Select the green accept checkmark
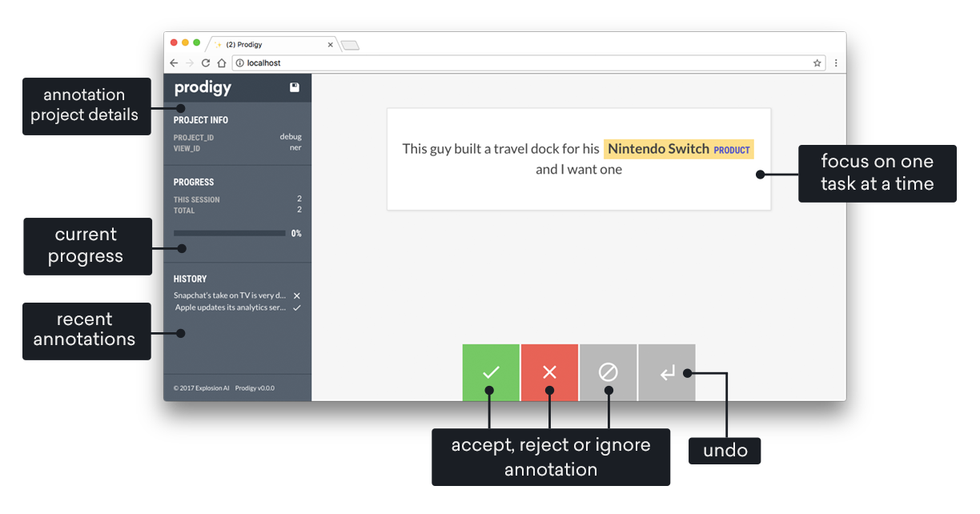980x514 pixels. (x=491, y=371)
